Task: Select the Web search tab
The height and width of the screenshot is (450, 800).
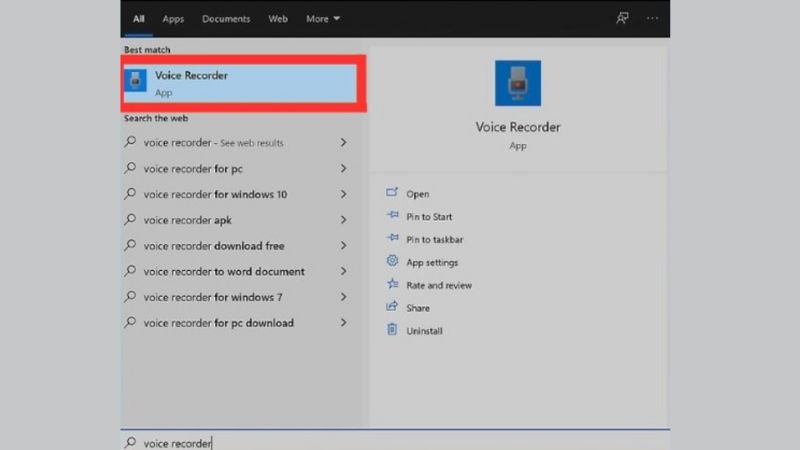Action: [x=278, y=19]
